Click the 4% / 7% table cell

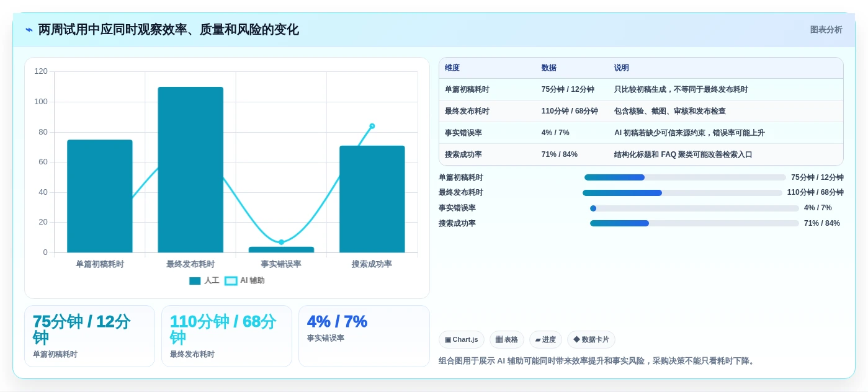coord(555,133)
